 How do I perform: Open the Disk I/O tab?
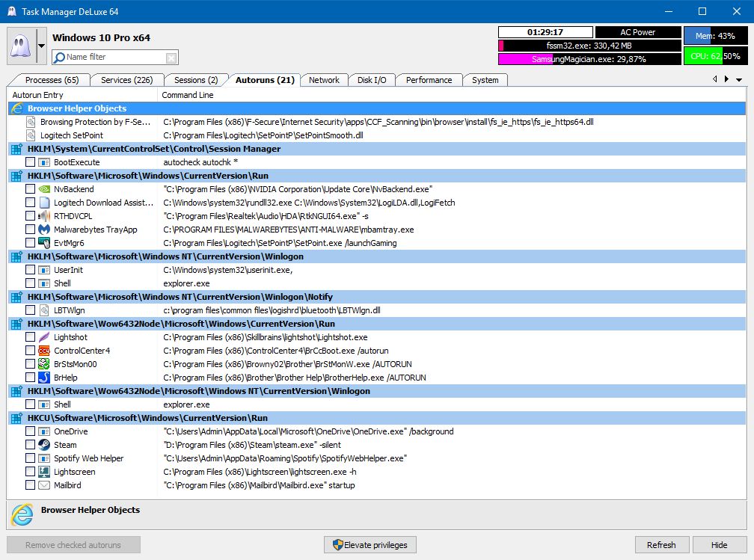[x=372, y=80]
